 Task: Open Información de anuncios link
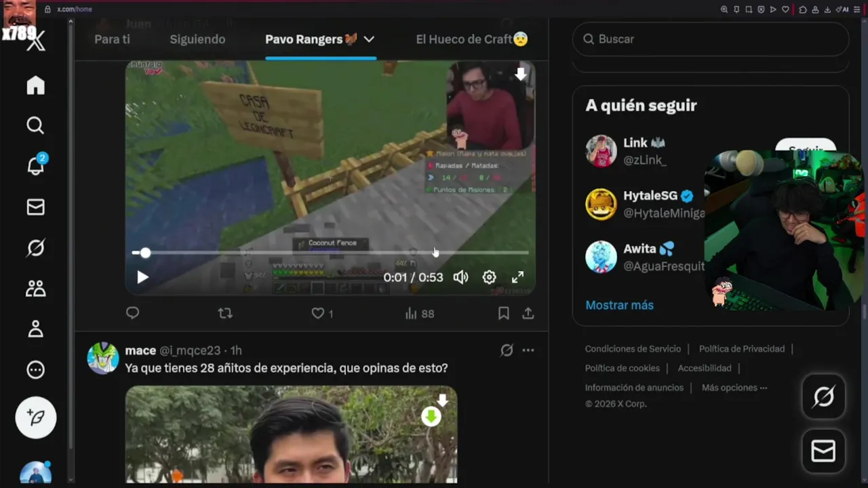coord(634,388)
